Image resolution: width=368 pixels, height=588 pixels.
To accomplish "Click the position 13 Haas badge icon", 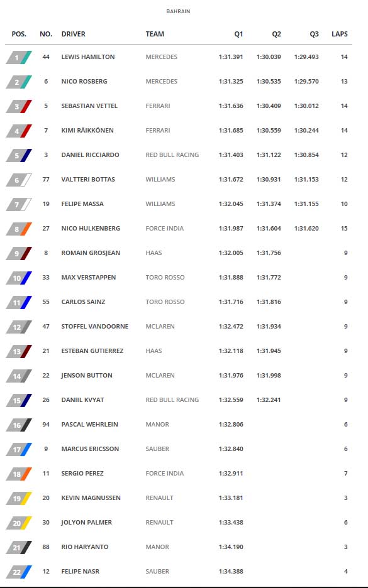I will [19, 351].
